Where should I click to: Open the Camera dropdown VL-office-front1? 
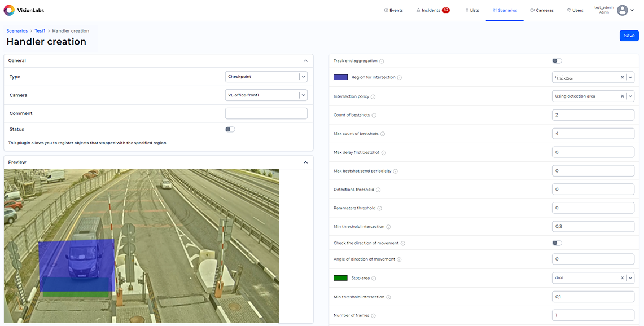pyautogui.click(x=266, y=95)
